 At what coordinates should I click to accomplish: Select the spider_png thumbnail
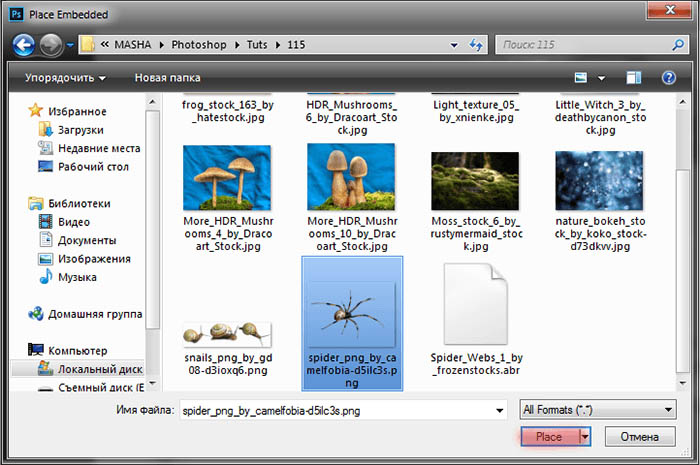click(352, 315)
